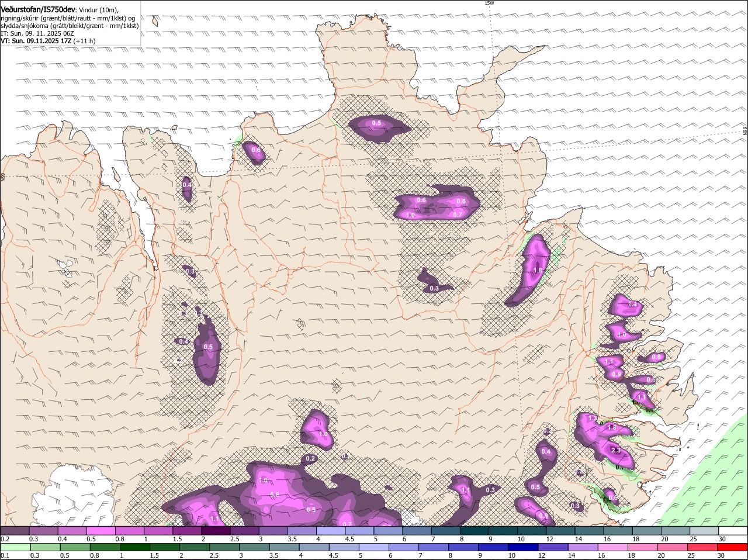Click the '2.3' precipitation value on the map
Image resolution: width=748 pixels, height=560 pixels.
click(x=615, y=451)
